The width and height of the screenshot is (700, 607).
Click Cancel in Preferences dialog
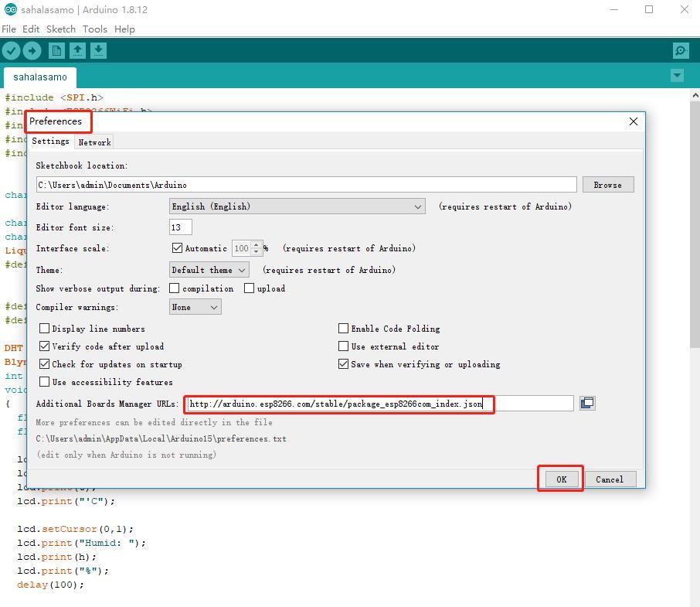pyautogui.click(x=610, y=479)
